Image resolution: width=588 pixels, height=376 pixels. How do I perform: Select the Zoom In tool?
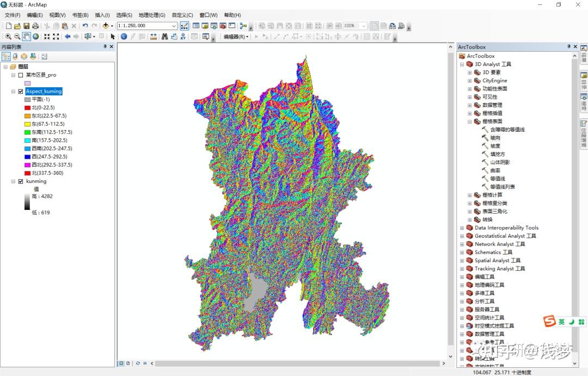point(8,37)
